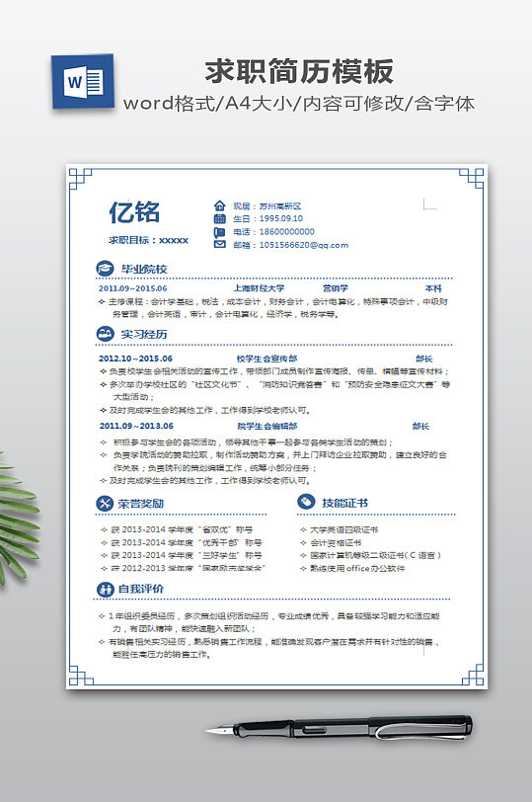
Task: Click the date 2011.09~2015.06
Action: pos(133,288)
